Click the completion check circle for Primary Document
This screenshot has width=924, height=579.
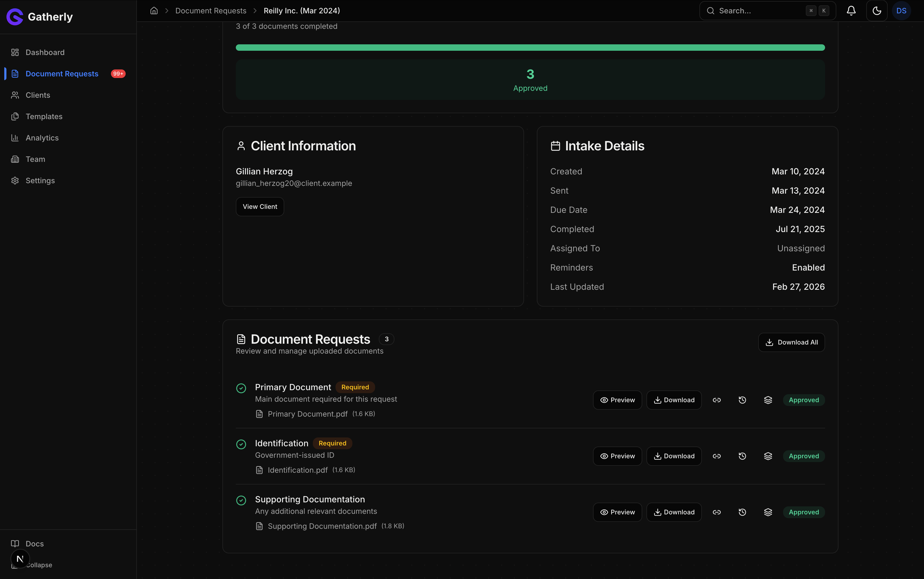[241, 388]
